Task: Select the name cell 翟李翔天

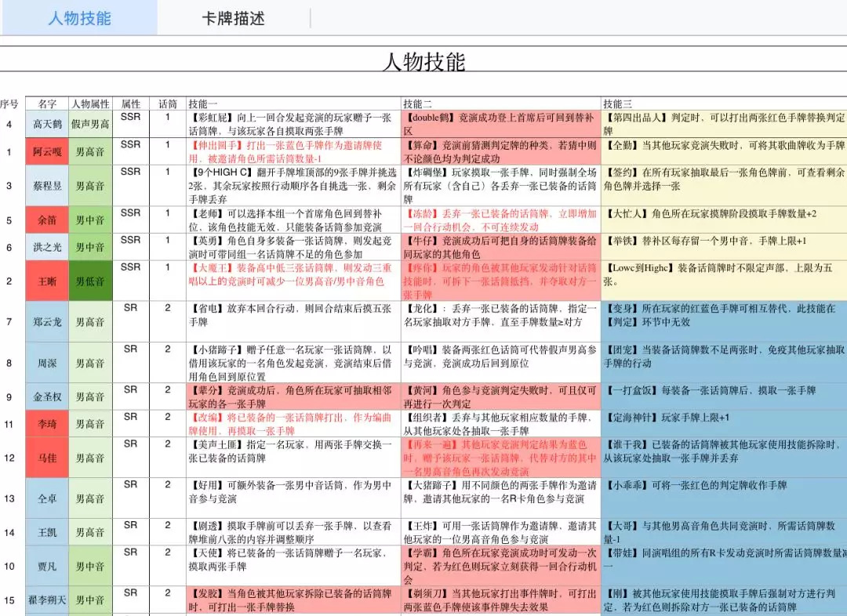Action: tap(47, 600)
